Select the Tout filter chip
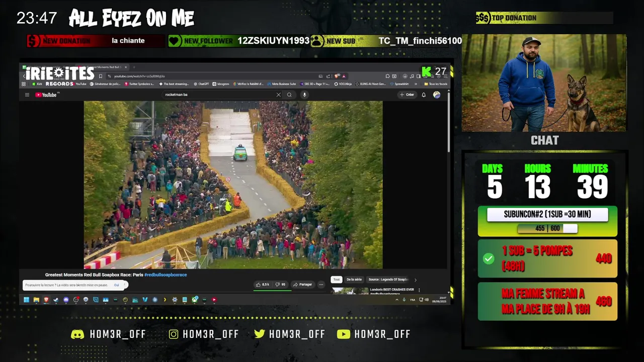The height and width of the screenshot is (362, 644). pos(337,280)
